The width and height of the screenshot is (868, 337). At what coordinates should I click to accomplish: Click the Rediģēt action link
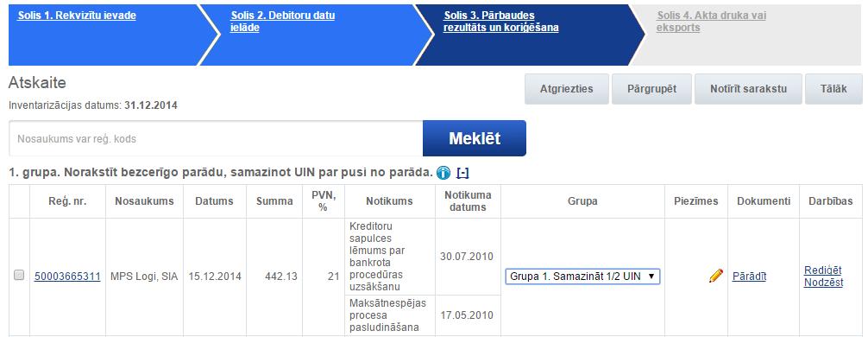tap(822, 270)
